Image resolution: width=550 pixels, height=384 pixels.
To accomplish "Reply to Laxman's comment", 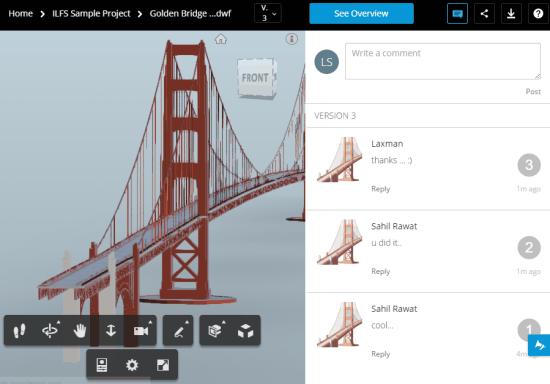I will coord(381,189).
